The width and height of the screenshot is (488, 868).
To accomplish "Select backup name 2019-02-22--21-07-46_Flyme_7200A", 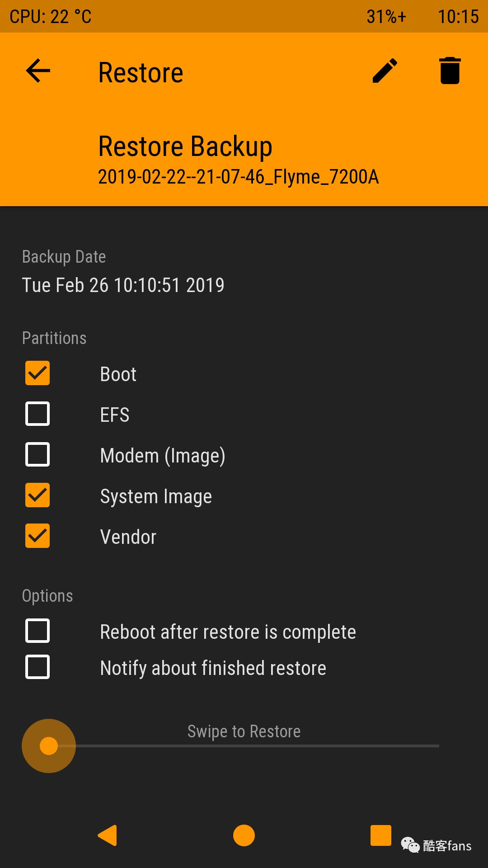I will pos(238,177).
